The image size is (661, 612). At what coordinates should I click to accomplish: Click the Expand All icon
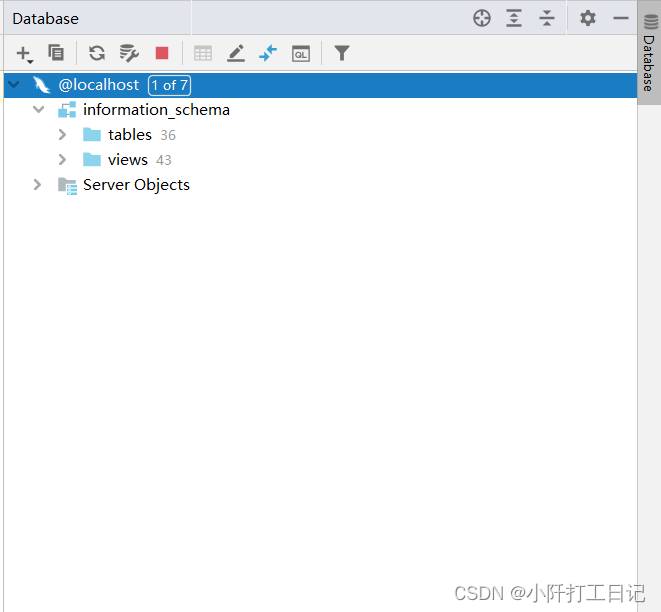click(x=514, y=19)
